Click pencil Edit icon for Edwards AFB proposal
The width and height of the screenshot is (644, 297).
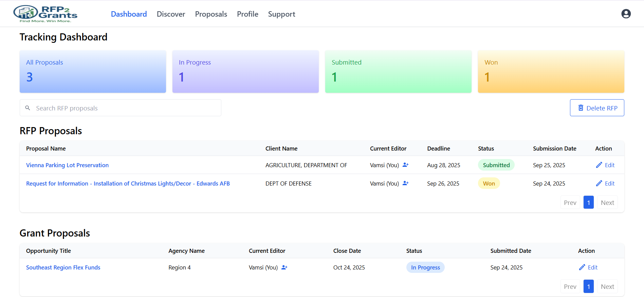coord(599,183)
